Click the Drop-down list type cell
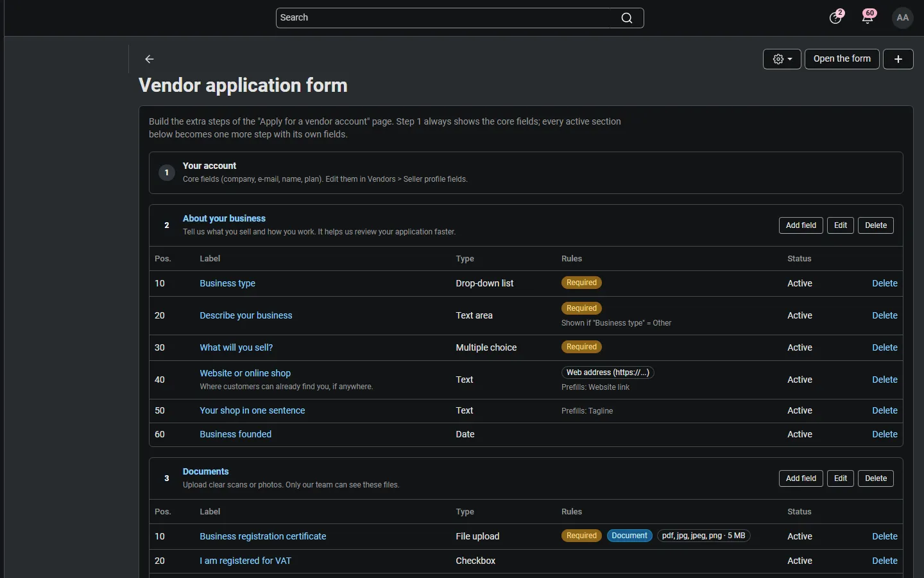Viewport: 924px width, 578px height. tap(484, 283)
